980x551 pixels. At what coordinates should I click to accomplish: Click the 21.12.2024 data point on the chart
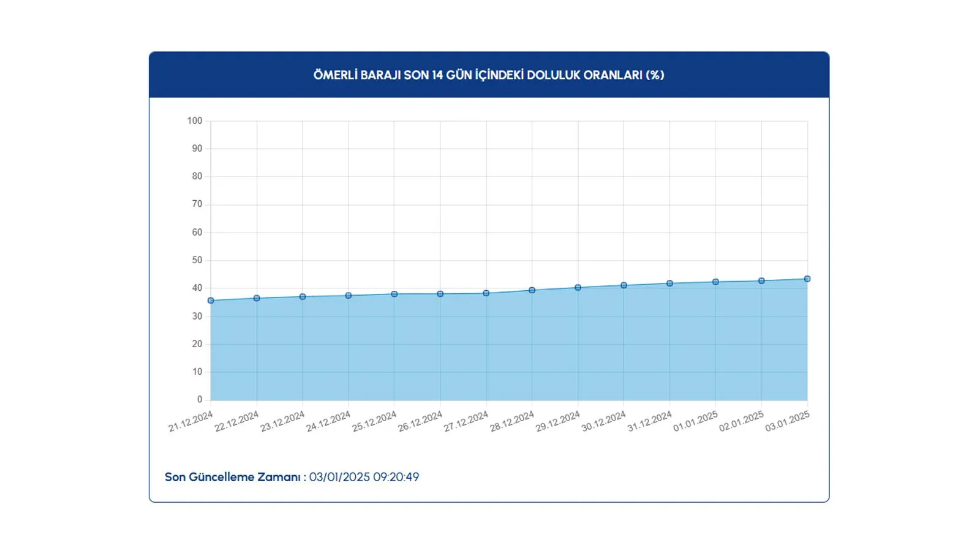click(211, 301)
